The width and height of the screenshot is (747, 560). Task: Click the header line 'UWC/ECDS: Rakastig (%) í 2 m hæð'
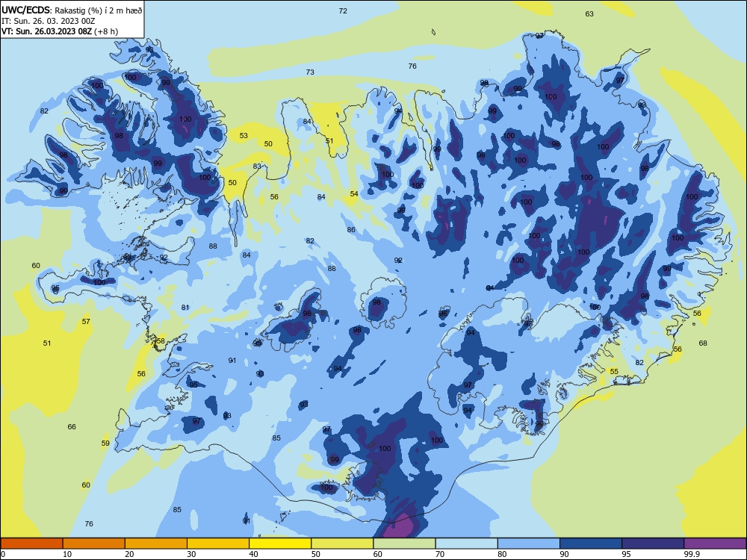pos(72,10)
